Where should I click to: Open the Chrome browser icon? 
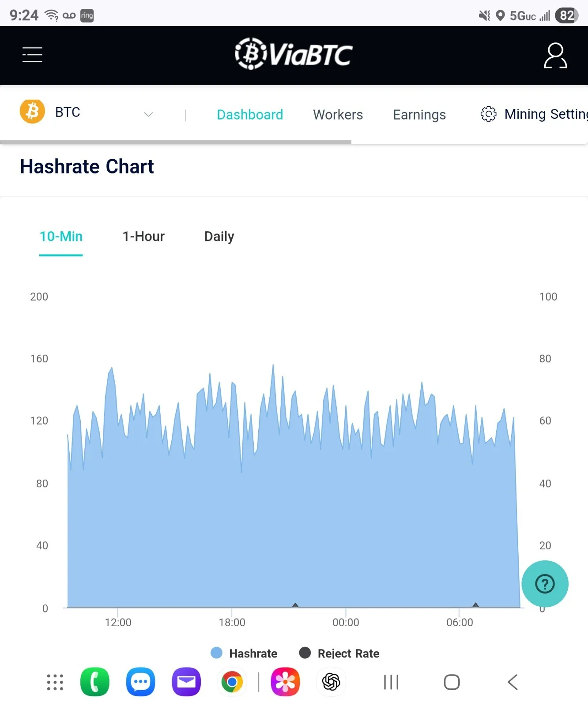[x=232, y=682]
